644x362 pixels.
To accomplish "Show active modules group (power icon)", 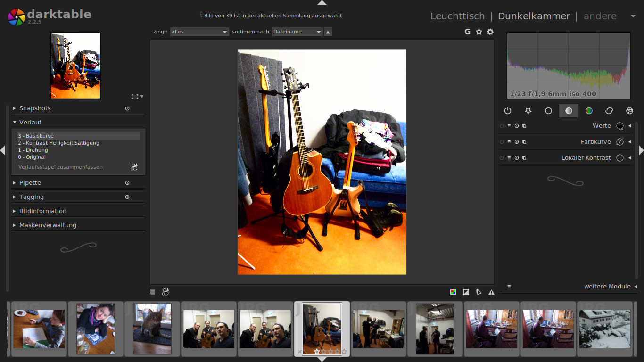I will tap(508, 111).
